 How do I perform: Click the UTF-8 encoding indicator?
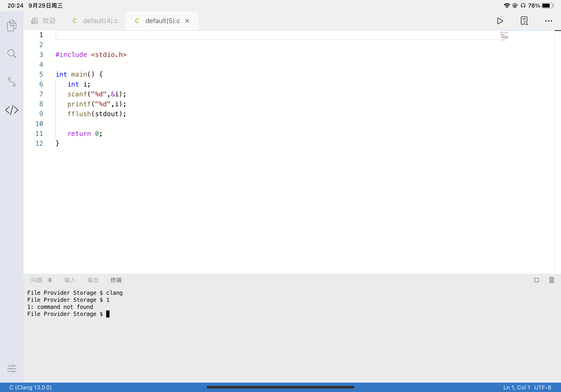click(543, 387)
